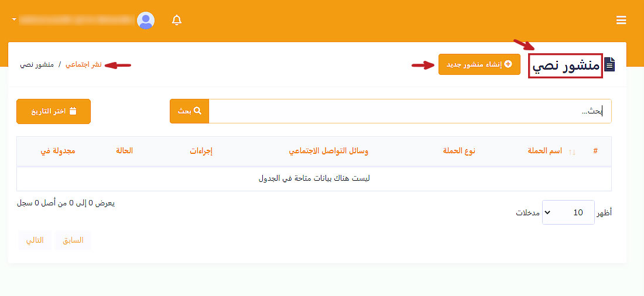
Task: Click the التالي pagination button
Action: (x=35, y=240)
